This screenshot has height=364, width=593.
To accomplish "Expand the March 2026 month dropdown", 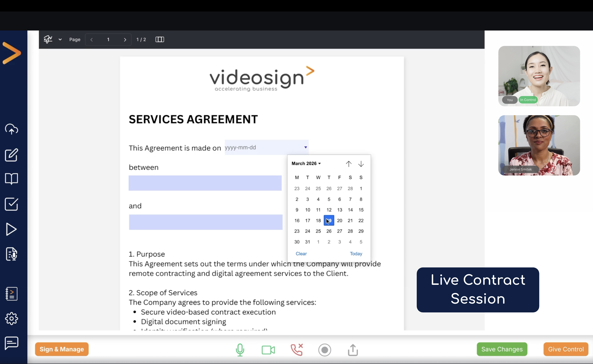I will (x=306, y=163).
